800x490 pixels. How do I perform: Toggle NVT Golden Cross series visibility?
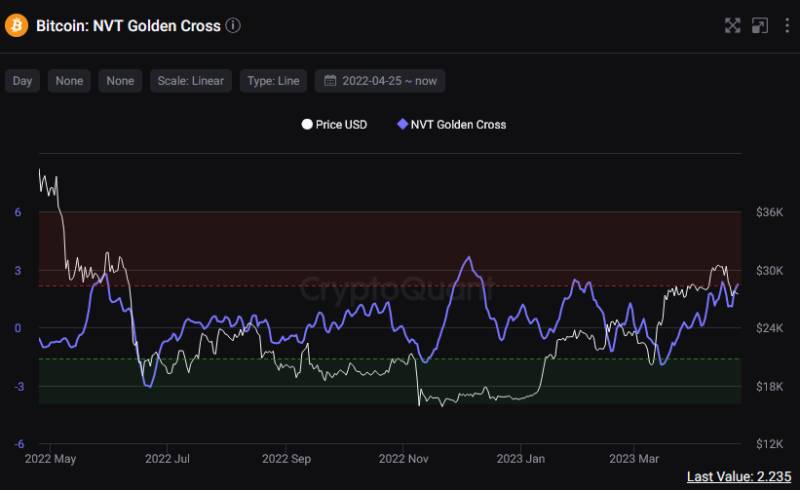pos(452,125)
